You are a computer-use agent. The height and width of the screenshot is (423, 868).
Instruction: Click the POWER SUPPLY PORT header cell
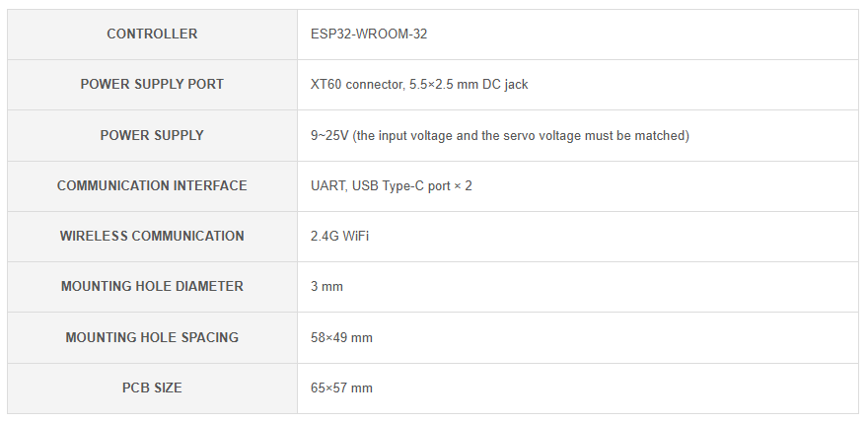(152, 85)
